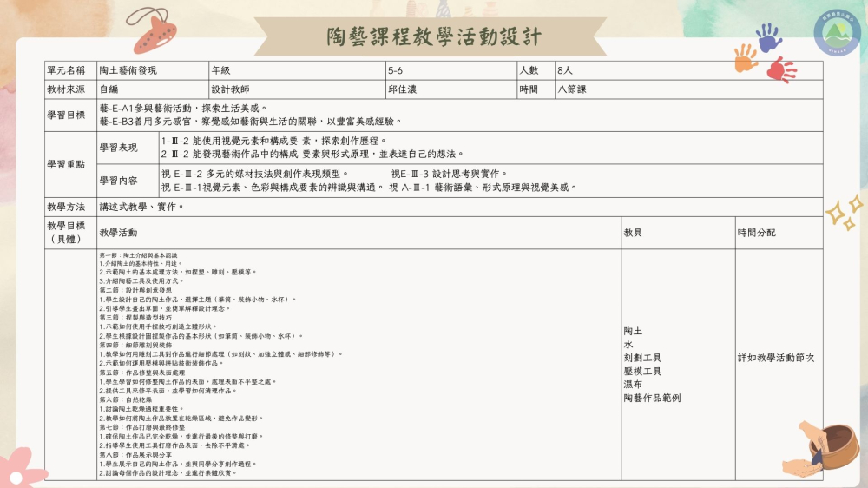The width and height of the screenshot is (868, 488).
Task: Select the line '3.介紹陶藝工具及使用方式。'
Action: pos(141,280)
